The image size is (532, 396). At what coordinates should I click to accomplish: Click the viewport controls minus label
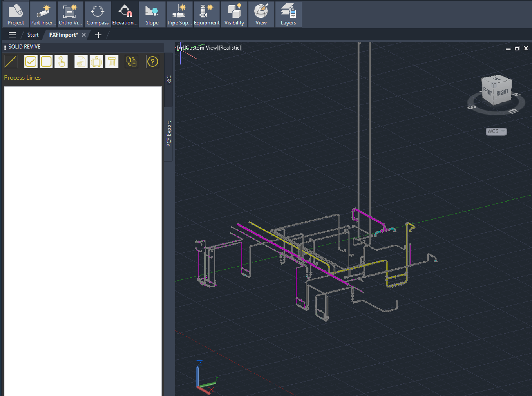click(180, 48)
